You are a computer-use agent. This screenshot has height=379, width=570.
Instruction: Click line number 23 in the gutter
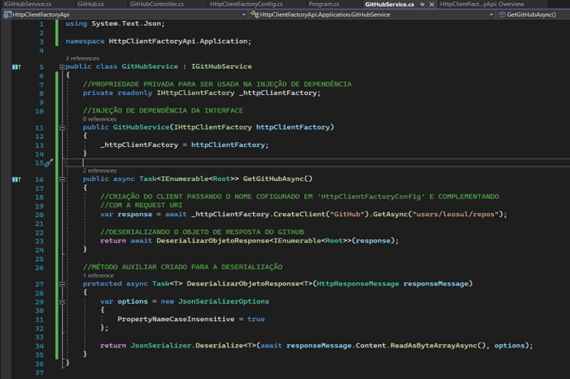click(39, 241)
